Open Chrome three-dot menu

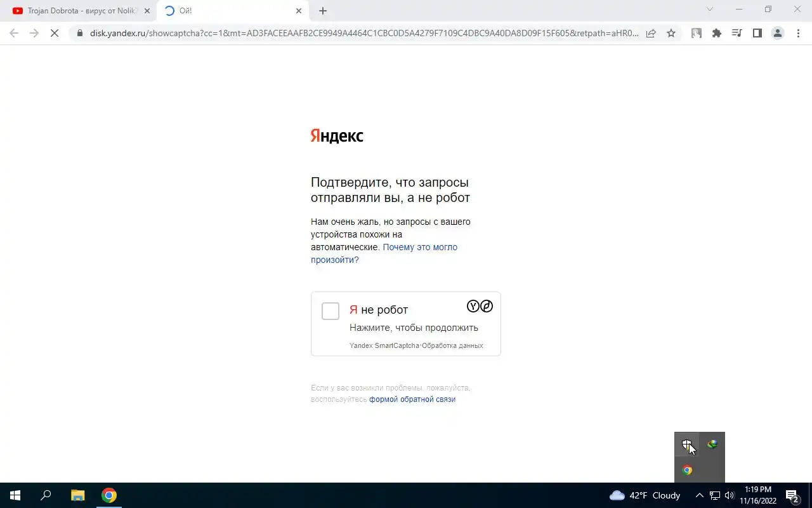798,33
